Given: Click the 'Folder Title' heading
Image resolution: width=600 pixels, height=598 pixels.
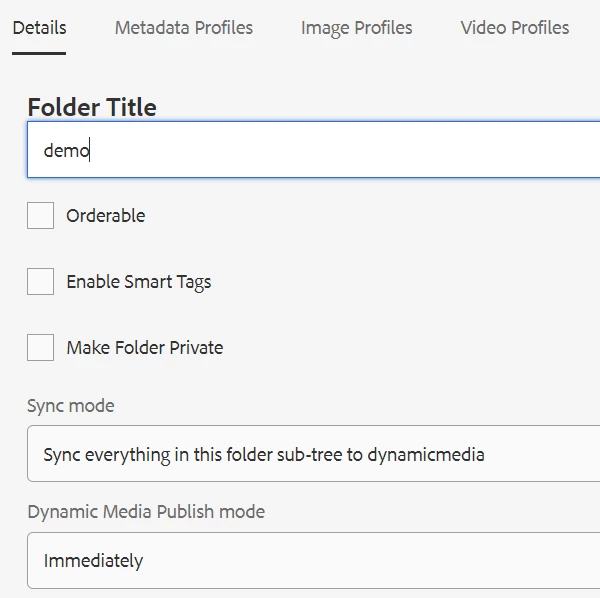Looking at the screenshot, I should (92, 108).
